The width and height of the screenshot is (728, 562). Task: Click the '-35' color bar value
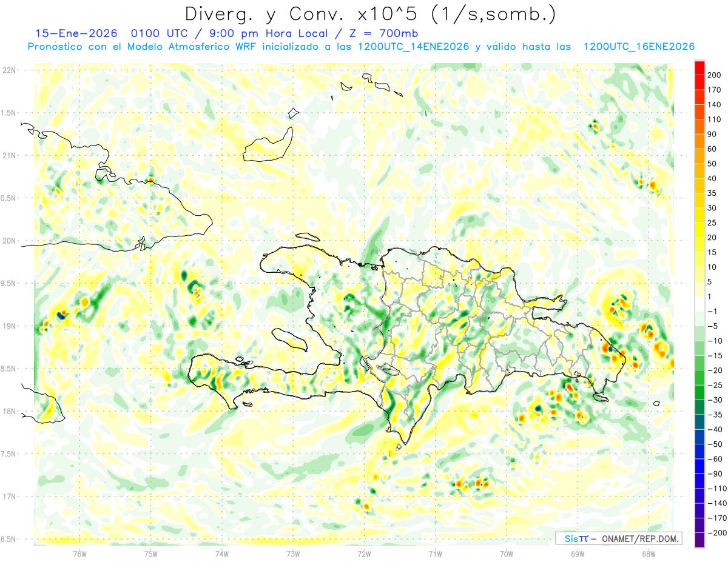tap(715, 415)
